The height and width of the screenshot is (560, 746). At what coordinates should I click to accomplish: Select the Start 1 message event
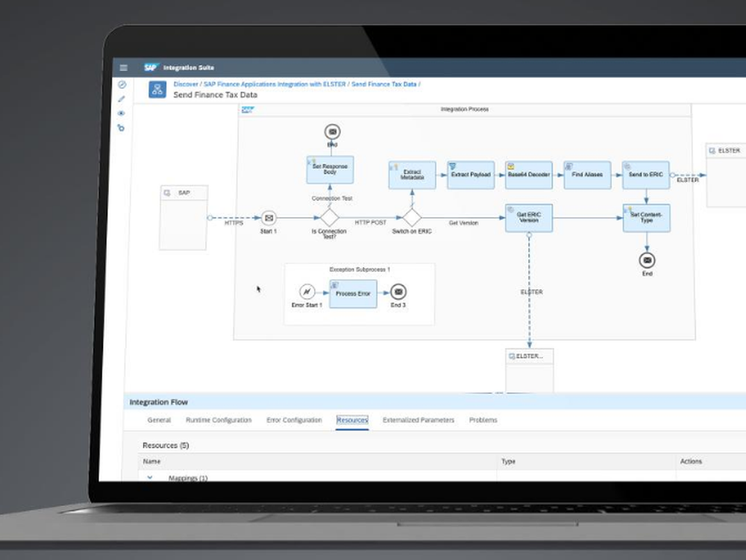pos(269,218)
